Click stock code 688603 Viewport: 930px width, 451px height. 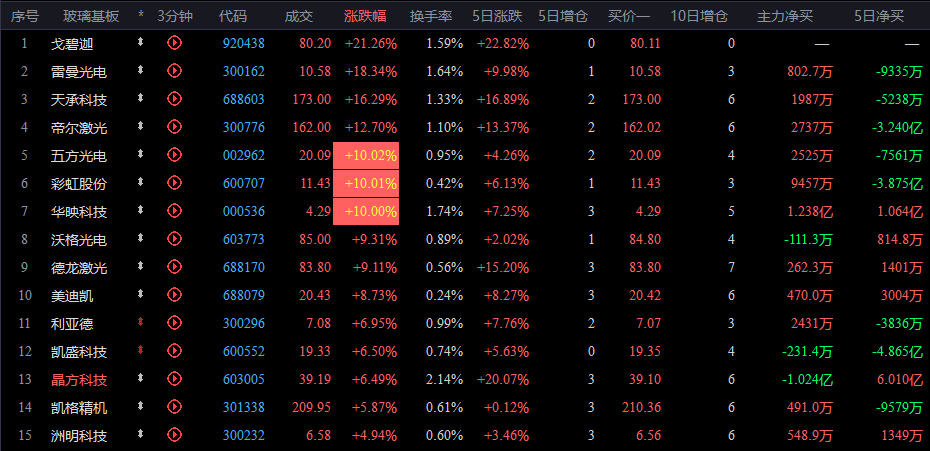click(x=244, y=99)
